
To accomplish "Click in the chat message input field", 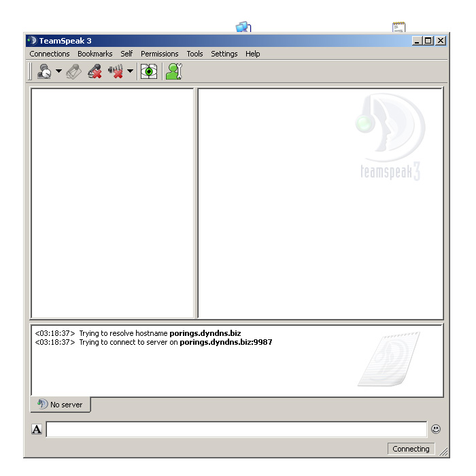I will point(237,429).
